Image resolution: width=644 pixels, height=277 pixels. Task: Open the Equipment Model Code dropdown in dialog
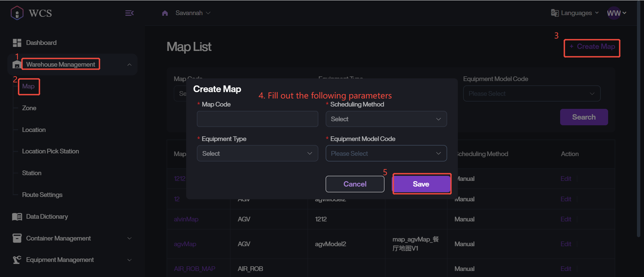coord(386,153)
